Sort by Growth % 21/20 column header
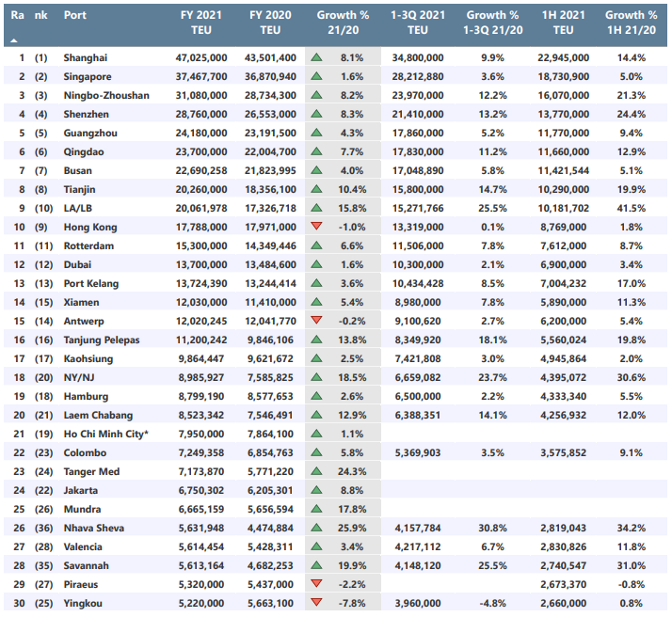 343,23
